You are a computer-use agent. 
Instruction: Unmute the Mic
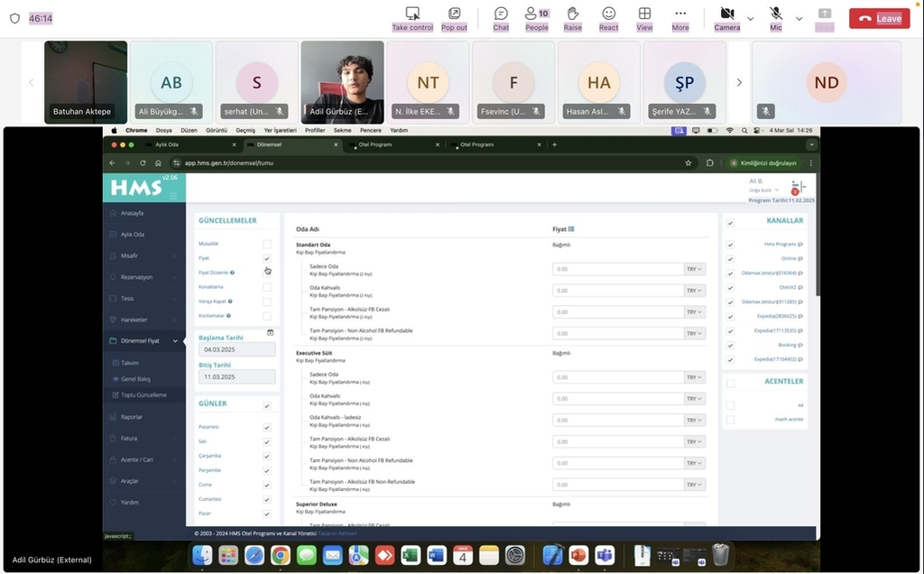[775, 18]
